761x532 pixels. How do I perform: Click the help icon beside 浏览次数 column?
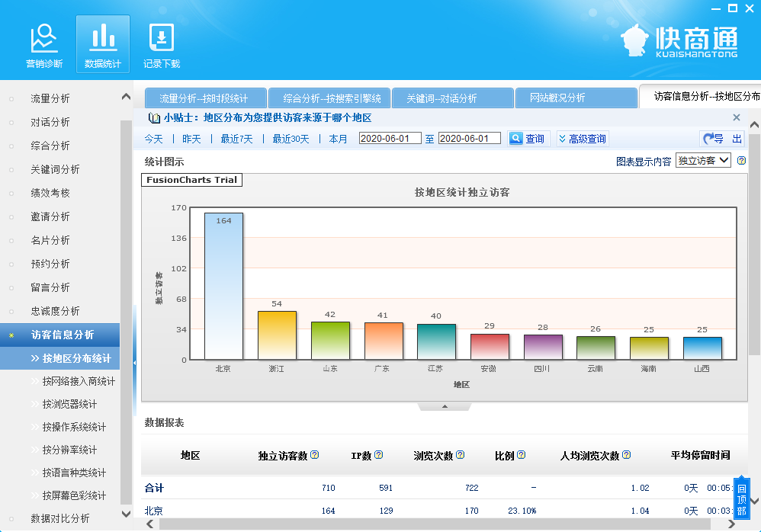461,455
